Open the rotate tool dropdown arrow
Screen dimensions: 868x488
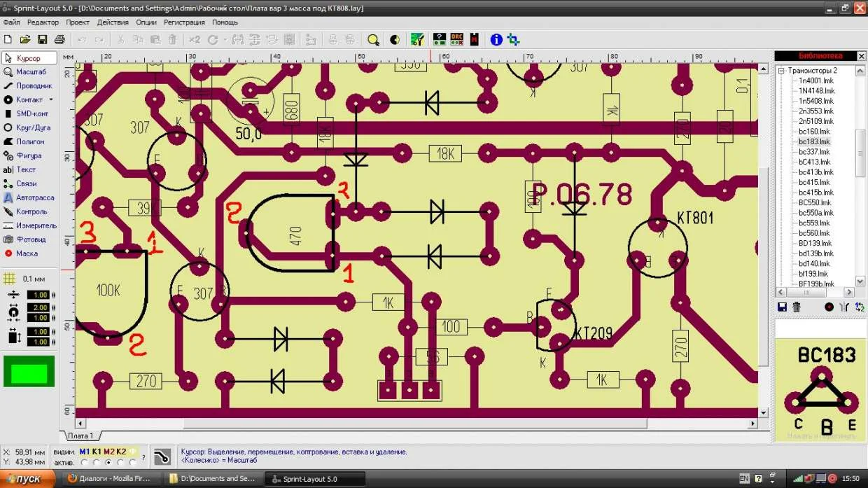click(x=225, y=40)
